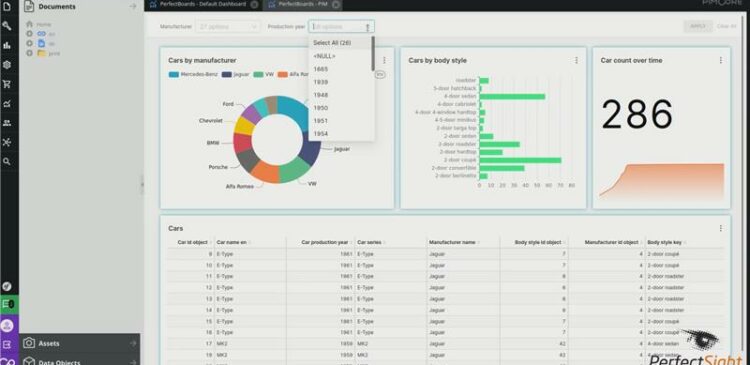750x365 pixels.
Task: Open the Marketing bar chart sidebar icon
Action: coord(7,45)
